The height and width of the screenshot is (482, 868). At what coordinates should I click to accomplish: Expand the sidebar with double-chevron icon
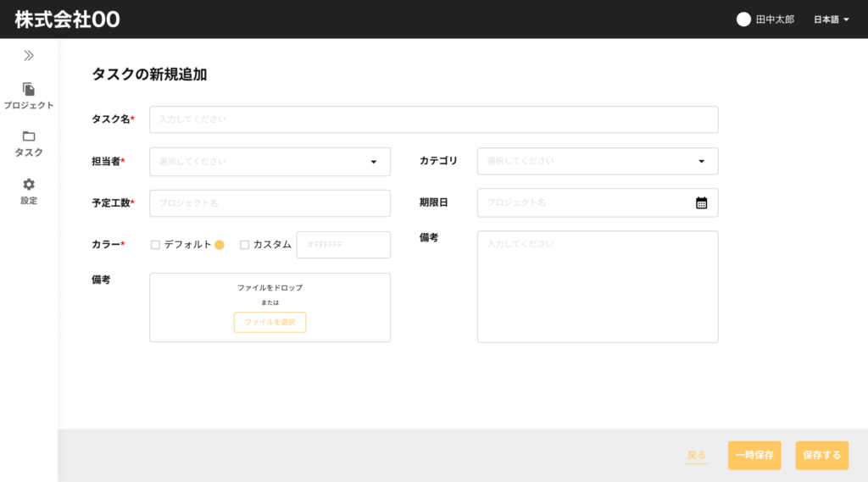coord(29,55)
